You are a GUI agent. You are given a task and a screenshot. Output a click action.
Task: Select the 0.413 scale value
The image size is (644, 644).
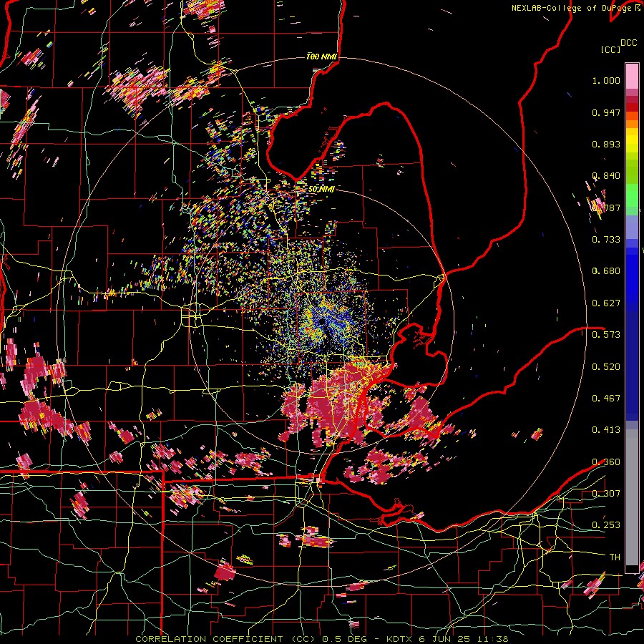pos(606,430)
